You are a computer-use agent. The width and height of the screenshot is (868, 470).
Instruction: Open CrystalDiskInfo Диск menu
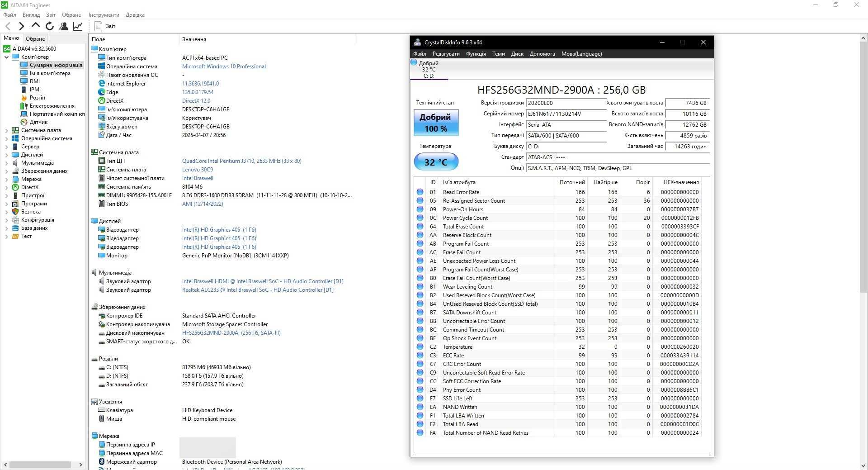coord(517,54)
